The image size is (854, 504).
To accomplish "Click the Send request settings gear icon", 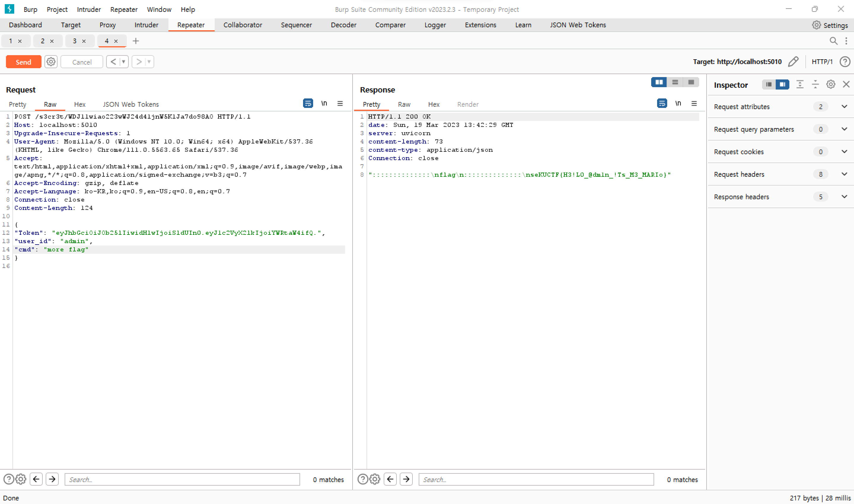I will tap(51, 62).
